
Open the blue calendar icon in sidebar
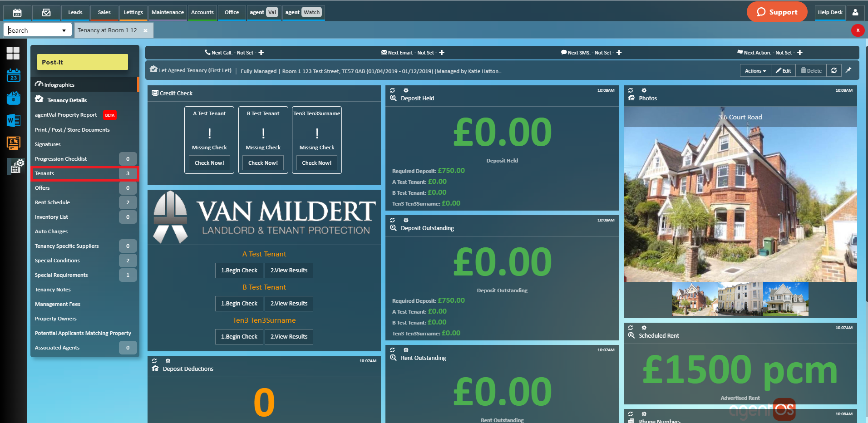click(x=13, y=75)
